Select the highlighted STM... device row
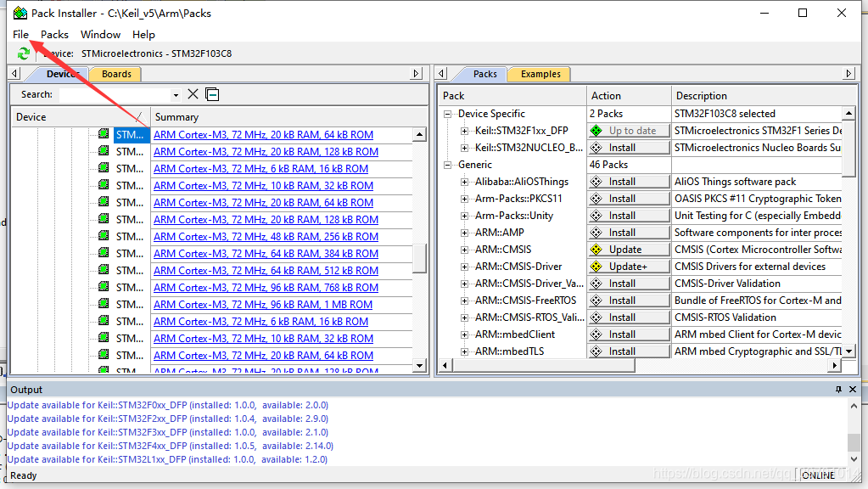This screenshot has width=868, height=489. click(132, 135)
